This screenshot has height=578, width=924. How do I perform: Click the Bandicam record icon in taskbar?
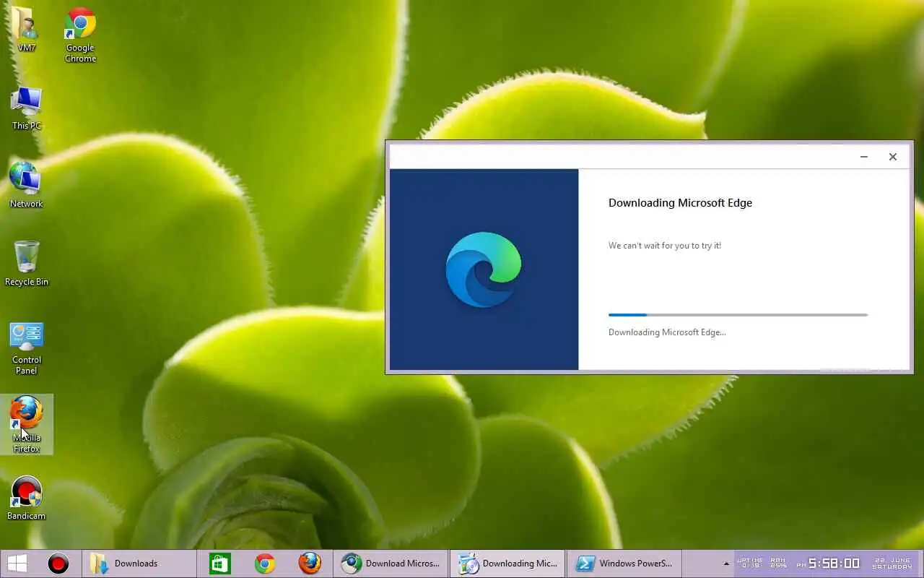58,564
